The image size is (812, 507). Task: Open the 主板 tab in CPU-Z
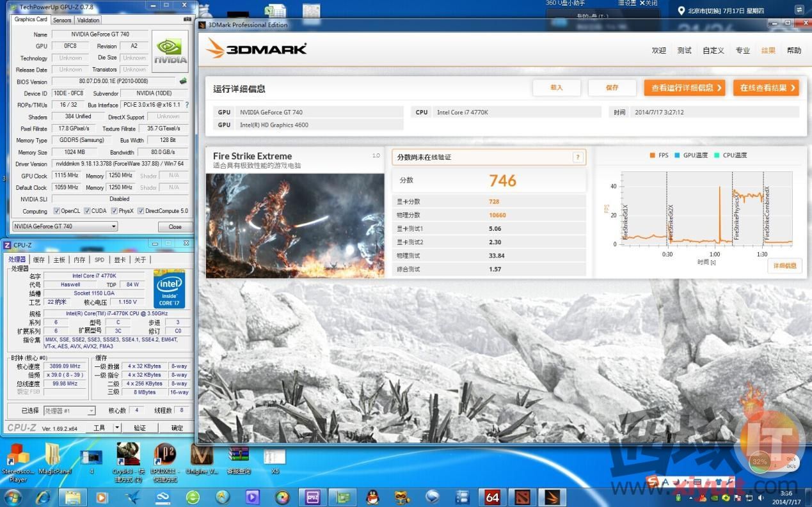click(59, 260)
